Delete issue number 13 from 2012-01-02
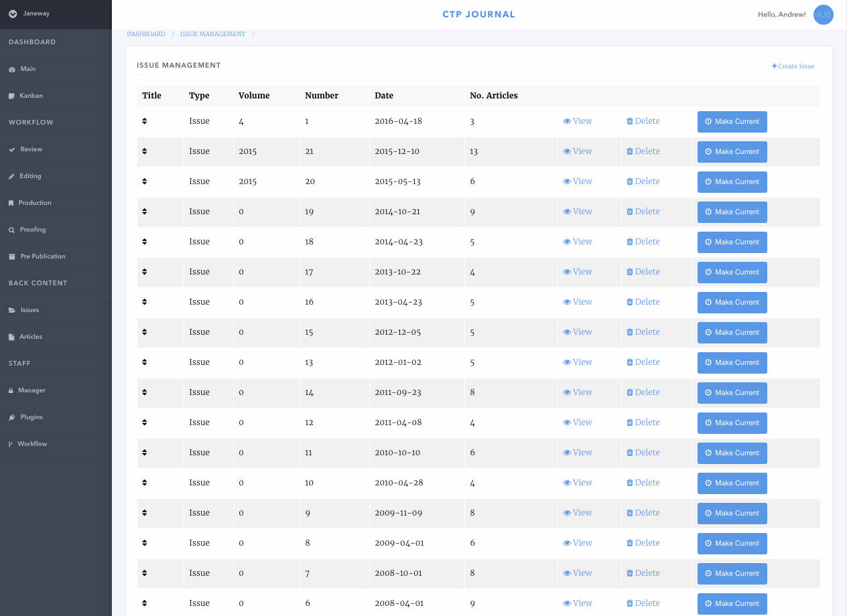 (x=643, y=362)
